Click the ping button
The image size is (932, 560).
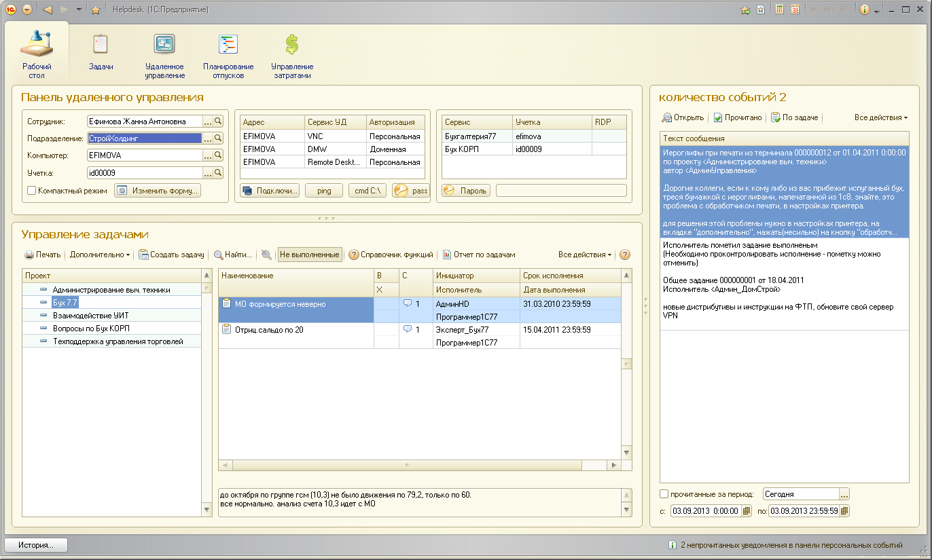coord(324,191)
